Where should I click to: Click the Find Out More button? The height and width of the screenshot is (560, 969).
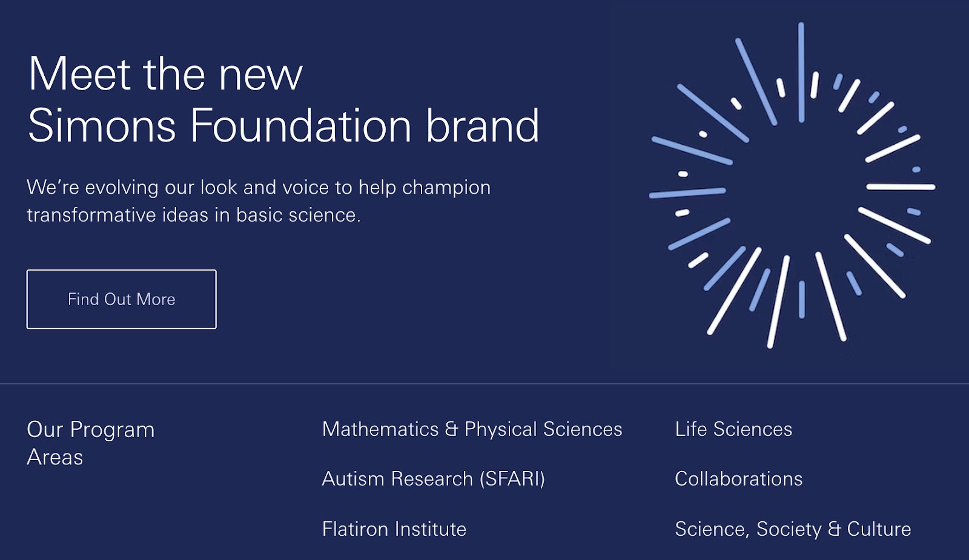click(x=121, y=299)
